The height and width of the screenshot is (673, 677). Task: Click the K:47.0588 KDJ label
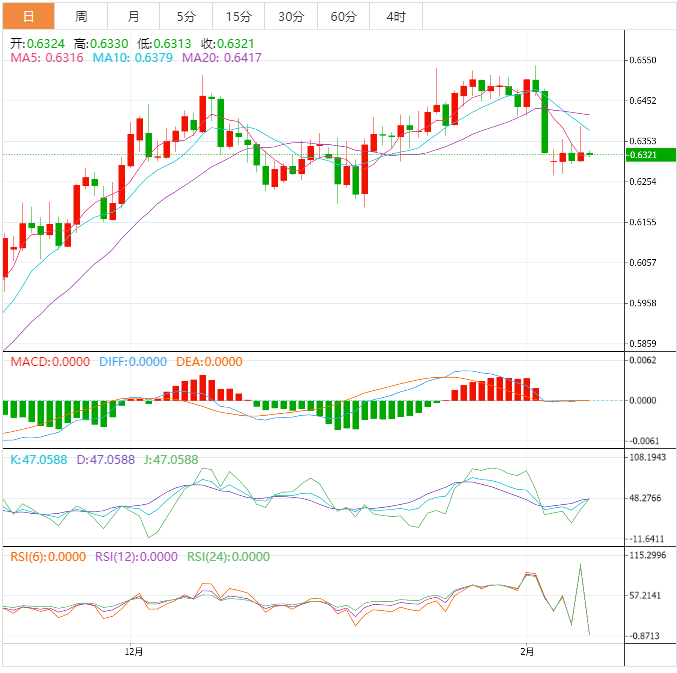[36, 460]
